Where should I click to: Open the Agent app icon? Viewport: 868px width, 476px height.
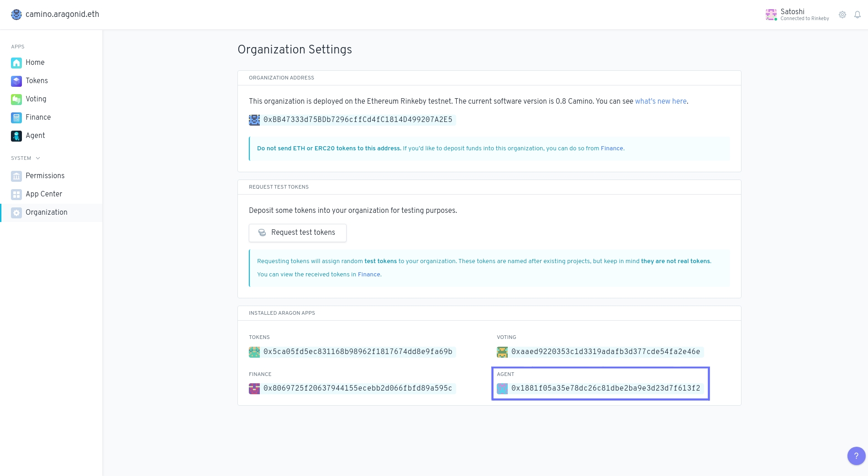coord(16,136)
